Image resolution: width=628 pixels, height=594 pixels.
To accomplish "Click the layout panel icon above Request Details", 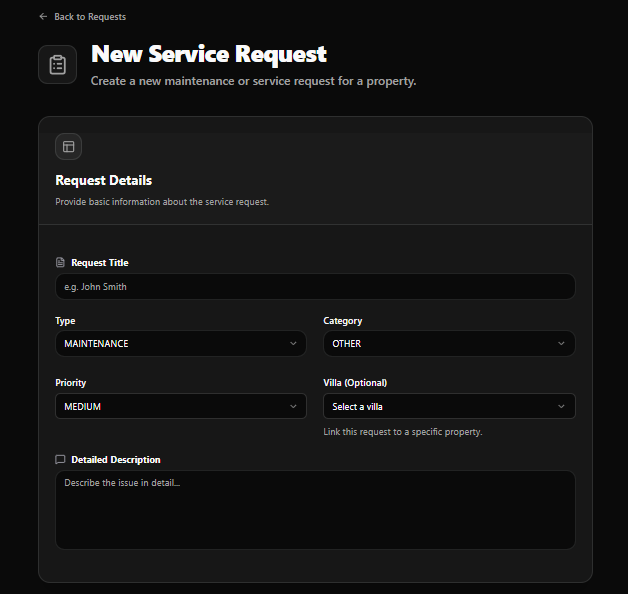I will pyautogui.click(x=68, y=147).
